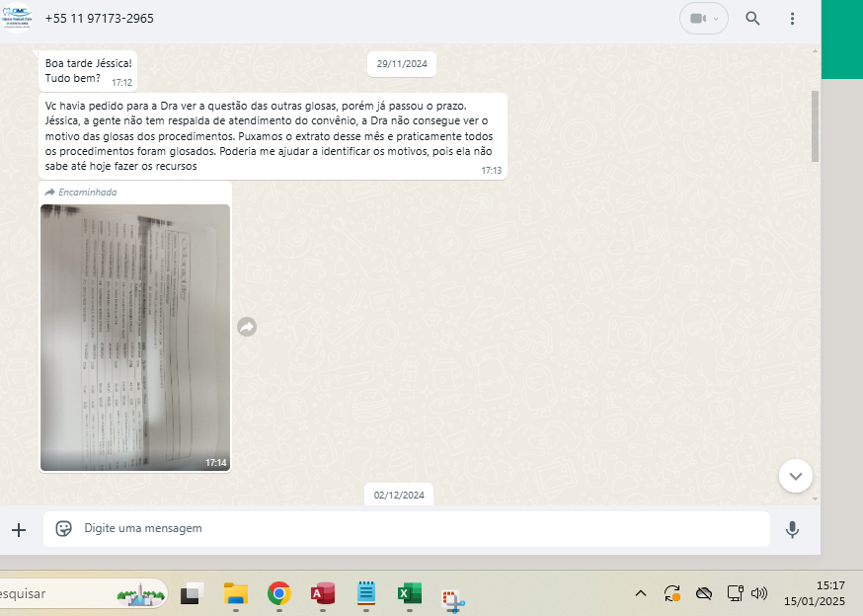Open File Explorer from the taskbar
The height and width of the screenshot is (616, 863).
tap(236, 593)
